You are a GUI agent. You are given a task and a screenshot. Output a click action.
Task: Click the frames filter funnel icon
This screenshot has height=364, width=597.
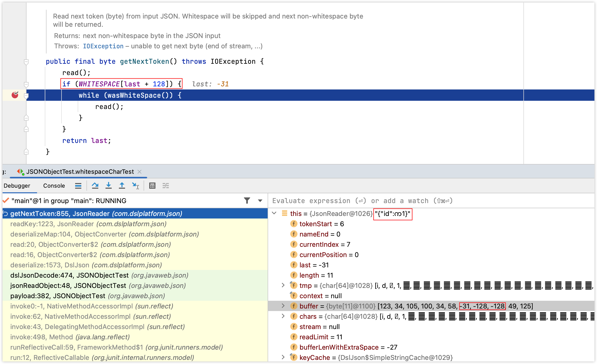(247, 201)
